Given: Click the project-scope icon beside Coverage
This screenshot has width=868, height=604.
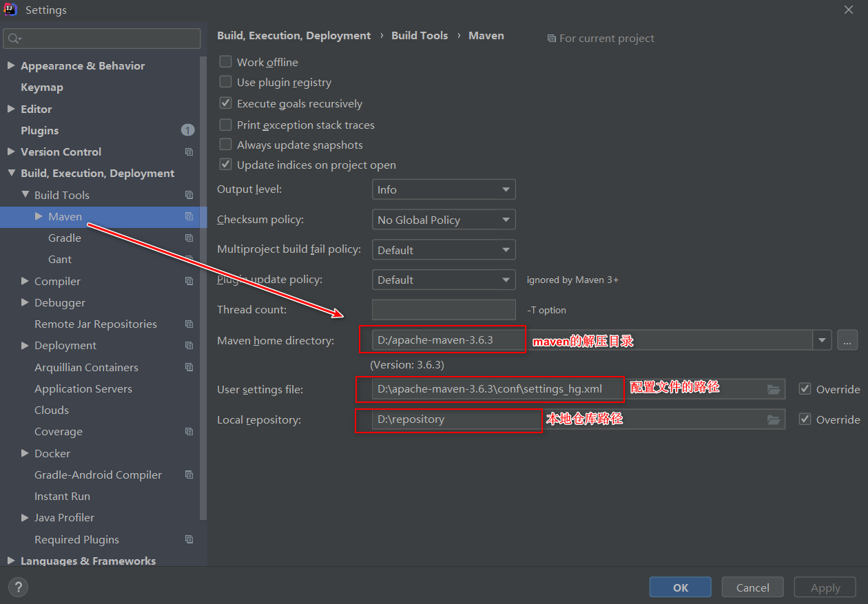Looking at the screenshot, I should pos(189,431).
